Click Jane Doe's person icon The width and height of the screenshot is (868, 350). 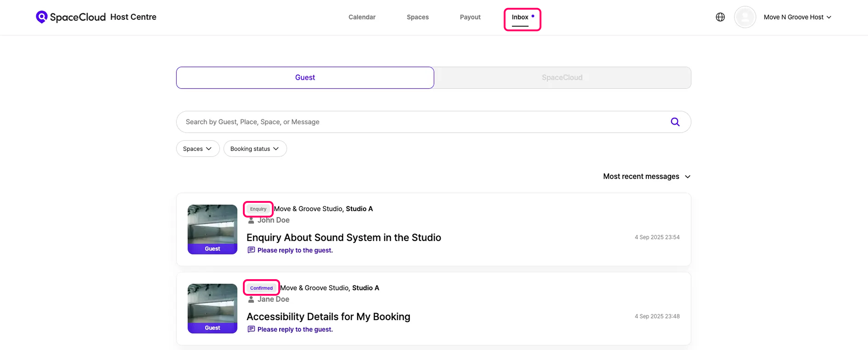[x=251, y=299]
